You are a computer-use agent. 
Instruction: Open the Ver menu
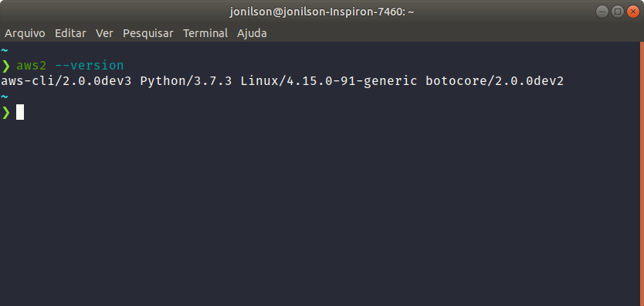104,33
